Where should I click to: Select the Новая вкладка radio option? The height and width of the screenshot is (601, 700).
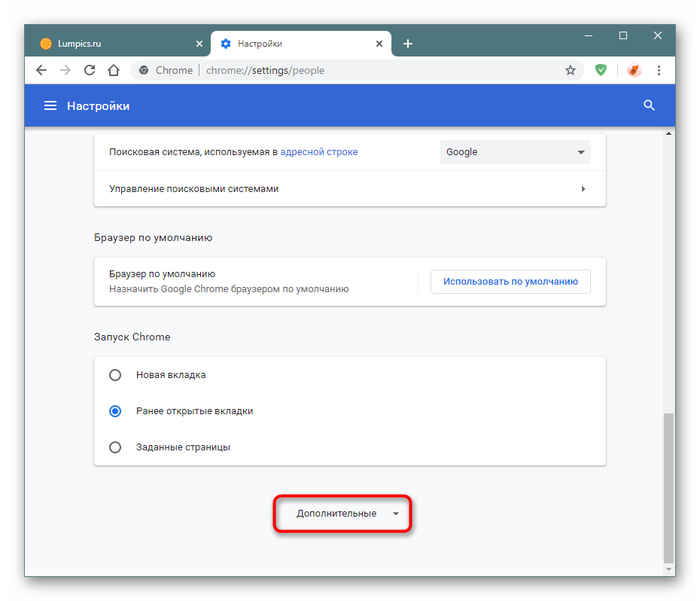point(115,374)
